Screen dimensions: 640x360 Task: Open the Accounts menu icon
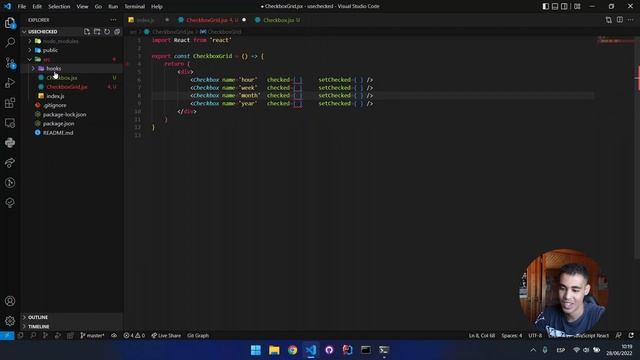10,301
